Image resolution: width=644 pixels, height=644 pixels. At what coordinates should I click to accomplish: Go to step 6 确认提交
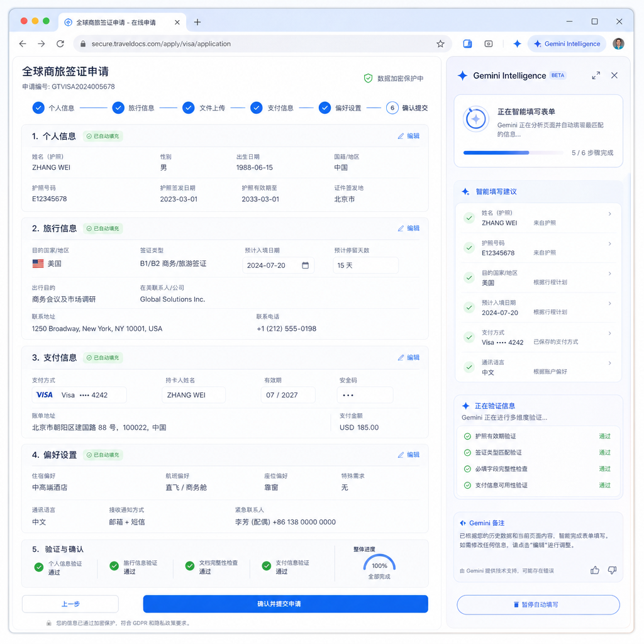point(407,108)
